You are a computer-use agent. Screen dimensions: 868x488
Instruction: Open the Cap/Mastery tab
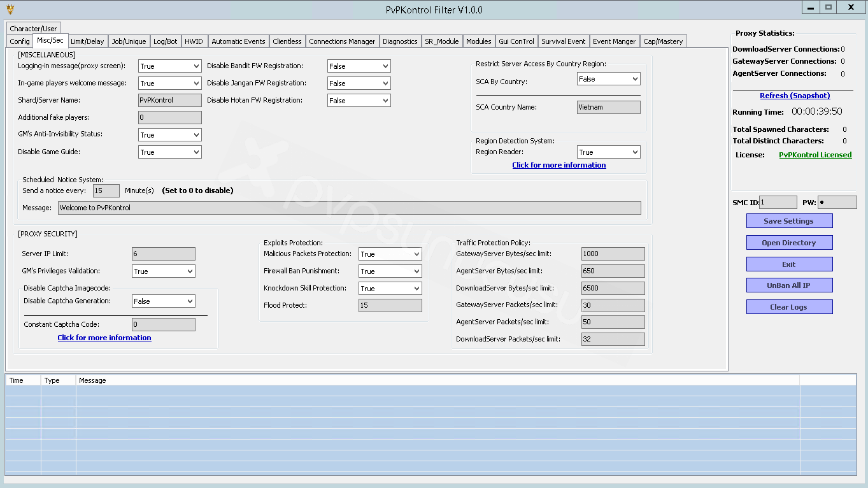(663, 41)
